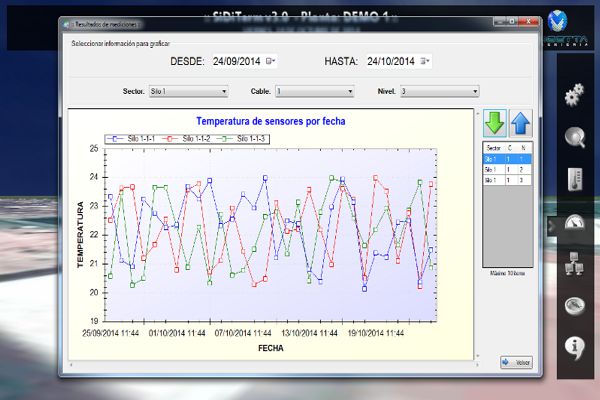Open the HASTA date calendar picker
This screenshot has width=600, height=400.
(425, 61)
